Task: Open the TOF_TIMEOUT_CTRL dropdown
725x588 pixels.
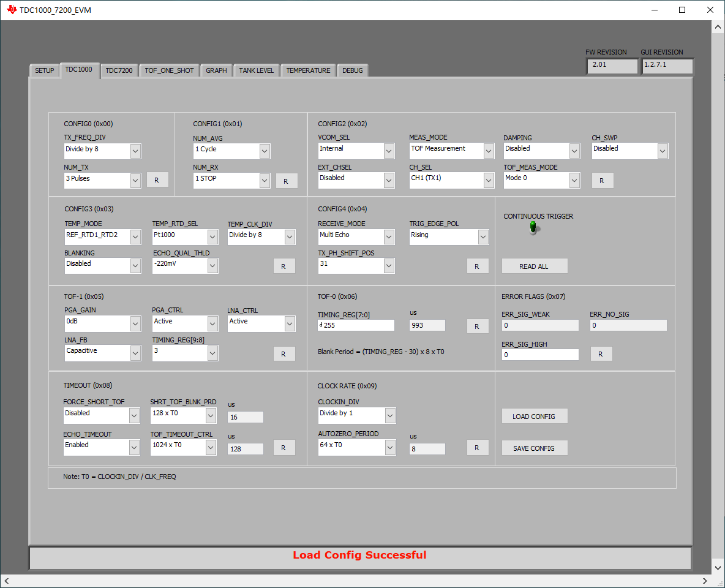Action: [184, 447]
